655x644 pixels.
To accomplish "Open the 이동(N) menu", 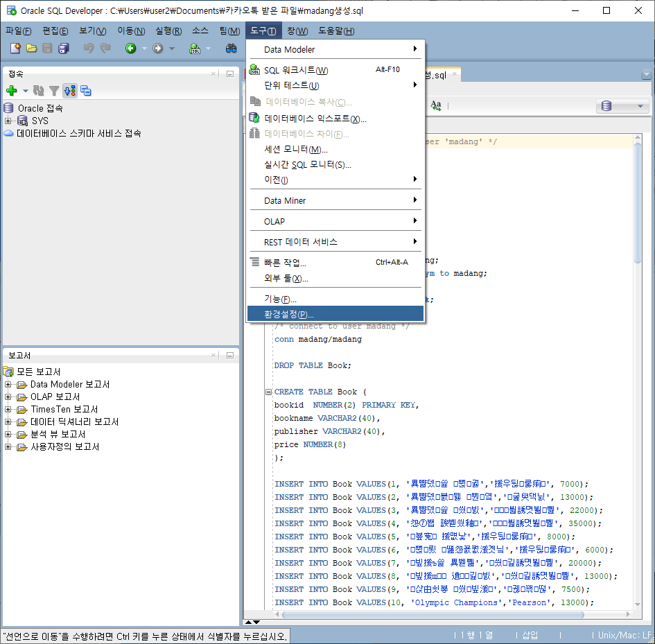I will 131,31.
